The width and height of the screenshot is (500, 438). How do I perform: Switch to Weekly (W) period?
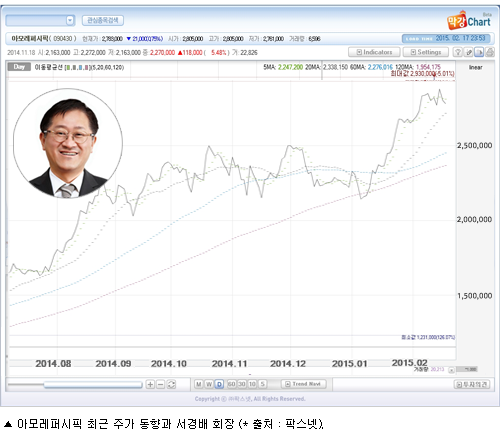[x=209, y=384]
